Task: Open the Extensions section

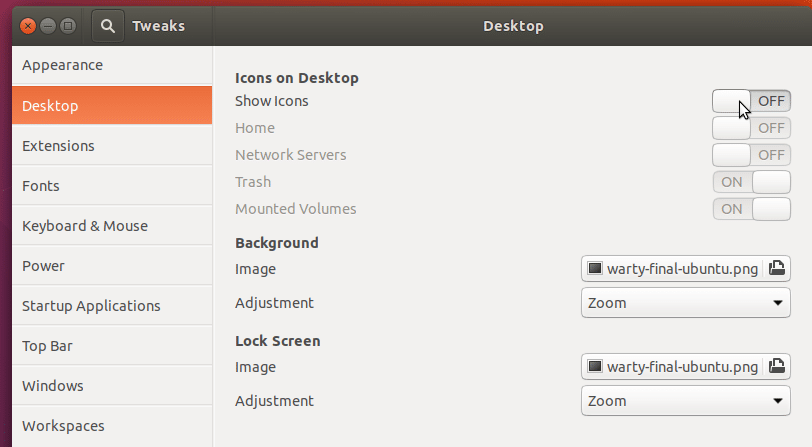Action: pos(112,146)
